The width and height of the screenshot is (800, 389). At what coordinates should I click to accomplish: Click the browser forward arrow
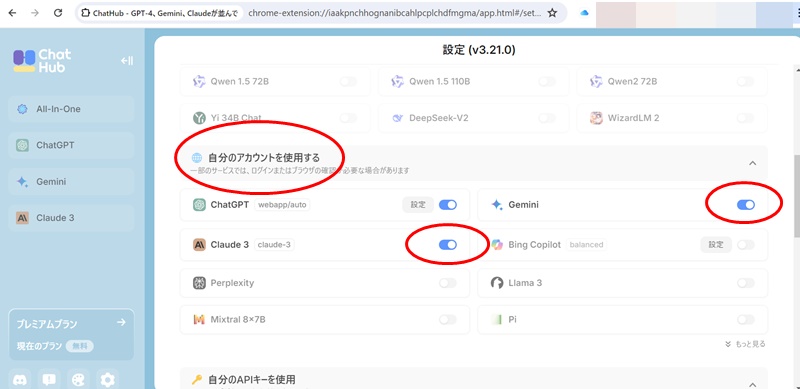pyautogui.click(x=35, y=13)
